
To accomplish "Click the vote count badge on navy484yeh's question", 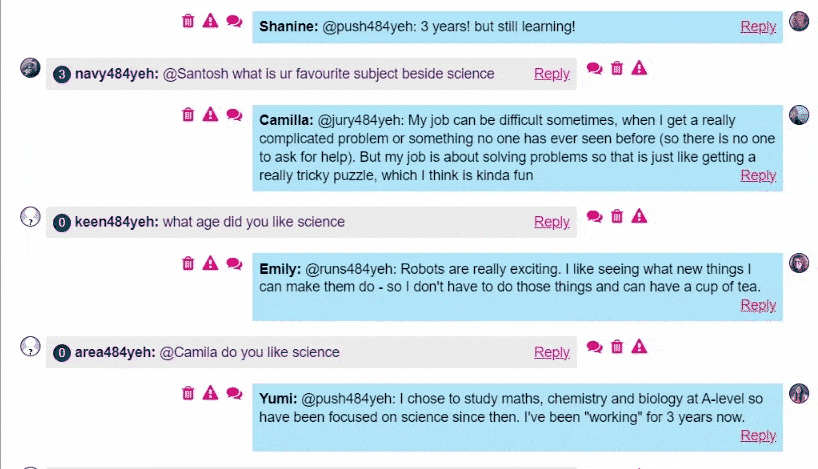I will click(x=62, y=75).
